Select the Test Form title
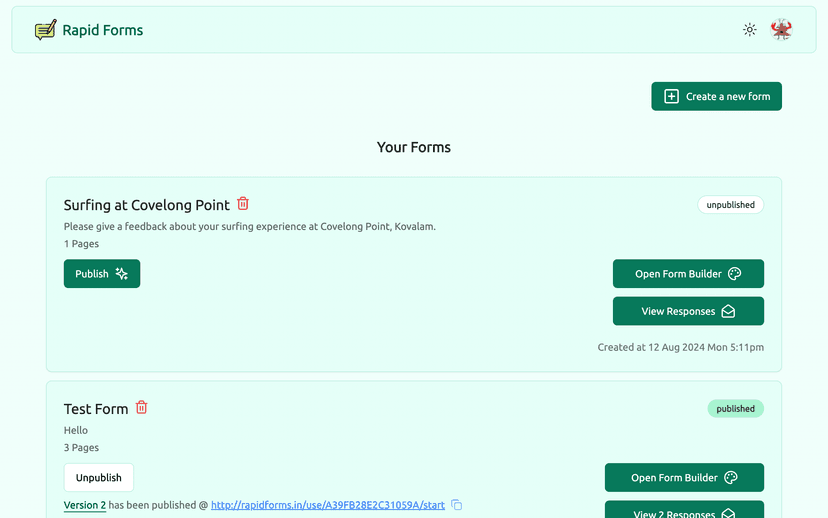 point(96,409)
